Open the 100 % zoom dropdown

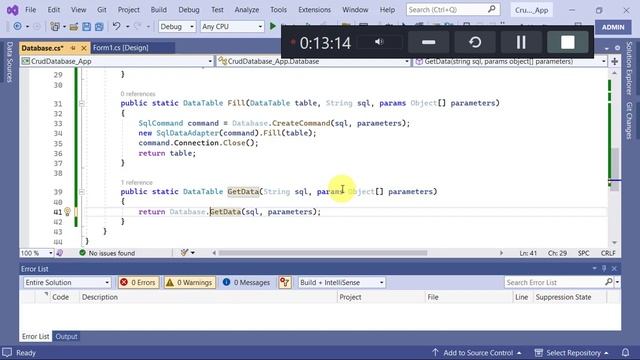[x=37, y=253]
